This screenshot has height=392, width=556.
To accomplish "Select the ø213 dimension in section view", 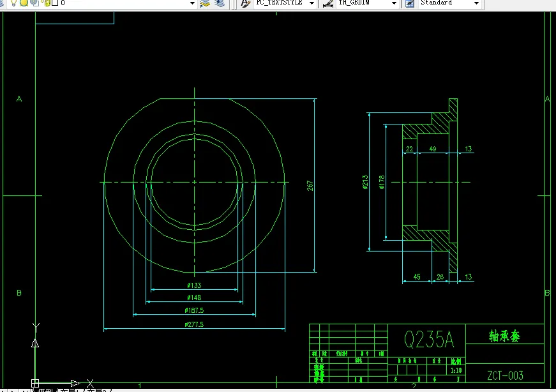I will tap(365, 182).
